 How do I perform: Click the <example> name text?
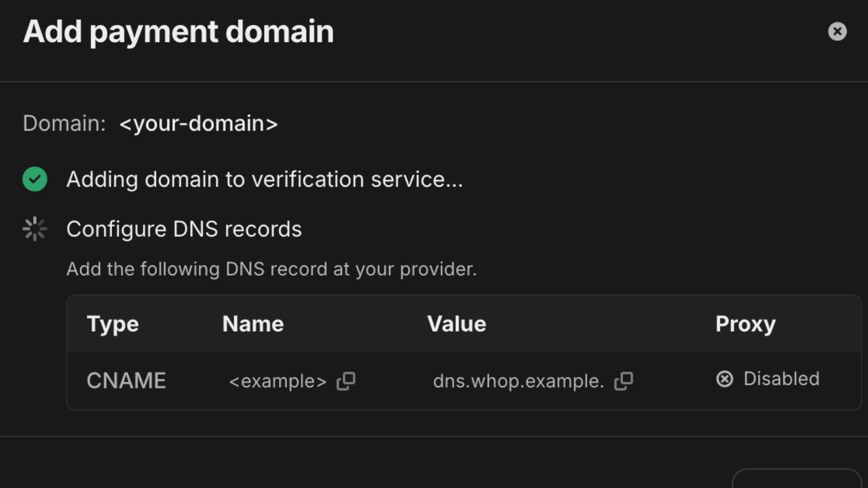coord(278,381)
